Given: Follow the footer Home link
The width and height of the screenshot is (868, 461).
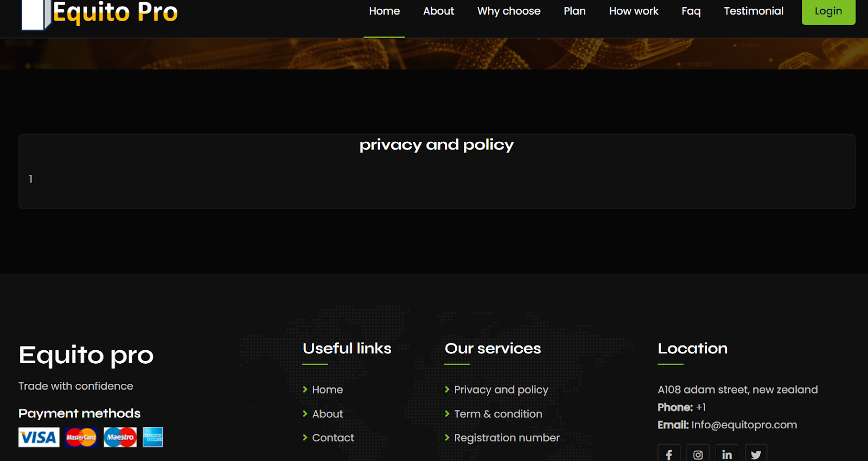Looking at the screenshot, I should coord(327,390).
